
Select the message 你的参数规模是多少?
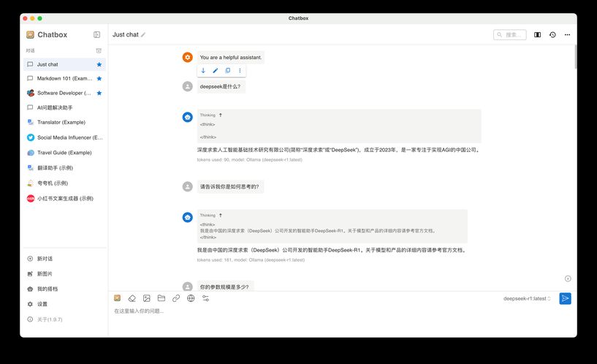(225, 287)
